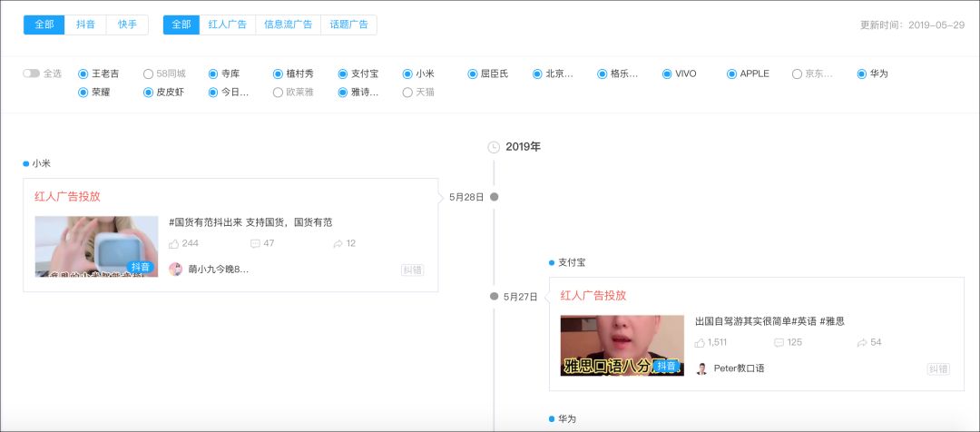Select the 全部 platform tab

pyautogui.click(x=44, y=25)
